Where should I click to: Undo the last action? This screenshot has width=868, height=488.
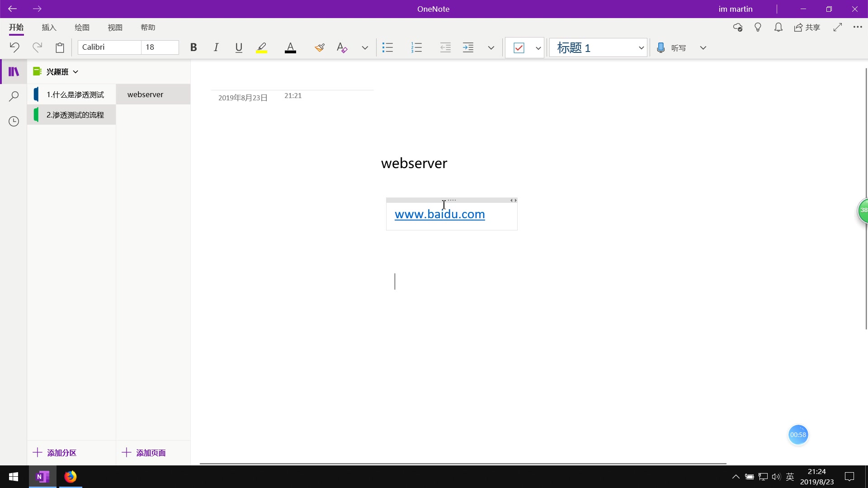(14, 47)
